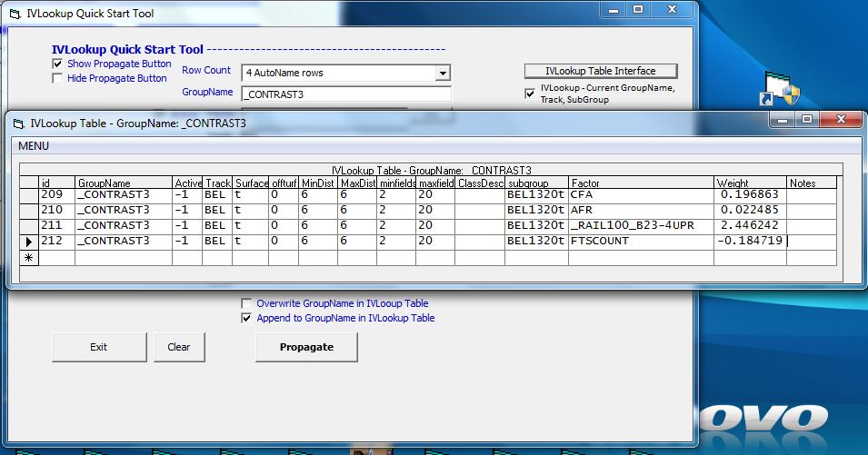Toggle IVLookup Current GroupName, Track, SubGroup checkbox

tap(530, 94)
